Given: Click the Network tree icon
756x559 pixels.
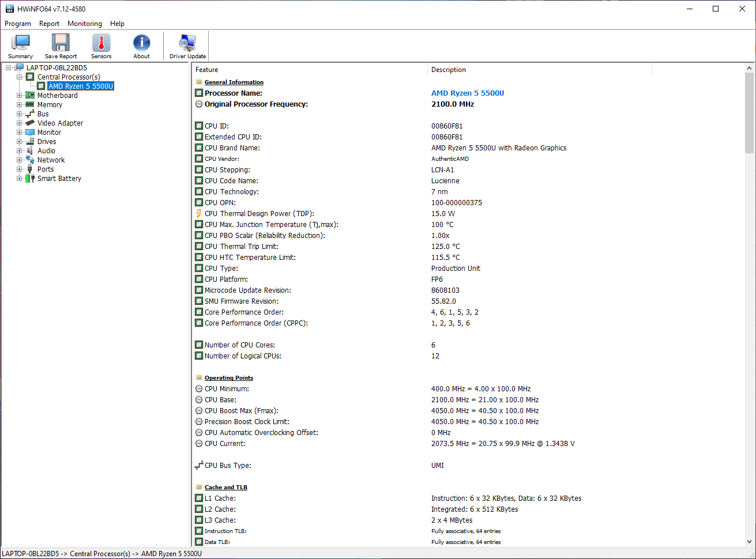Looking at the screenshot, I should point(30,160).
